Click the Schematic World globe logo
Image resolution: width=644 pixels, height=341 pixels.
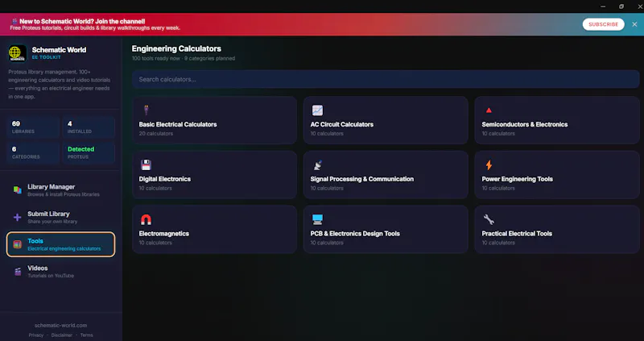pos(17,53)
